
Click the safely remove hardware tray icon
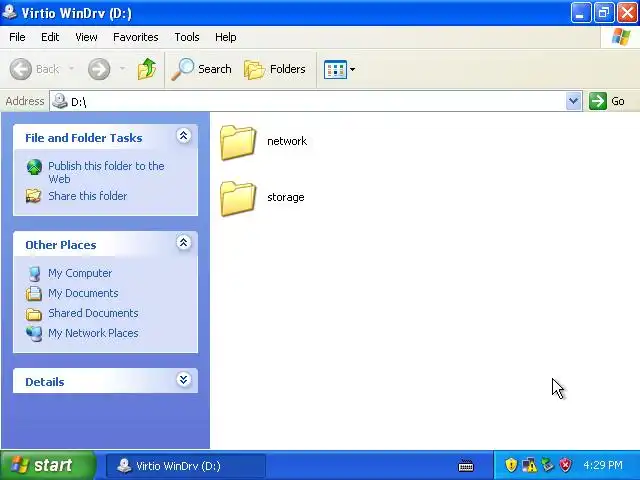547,465
